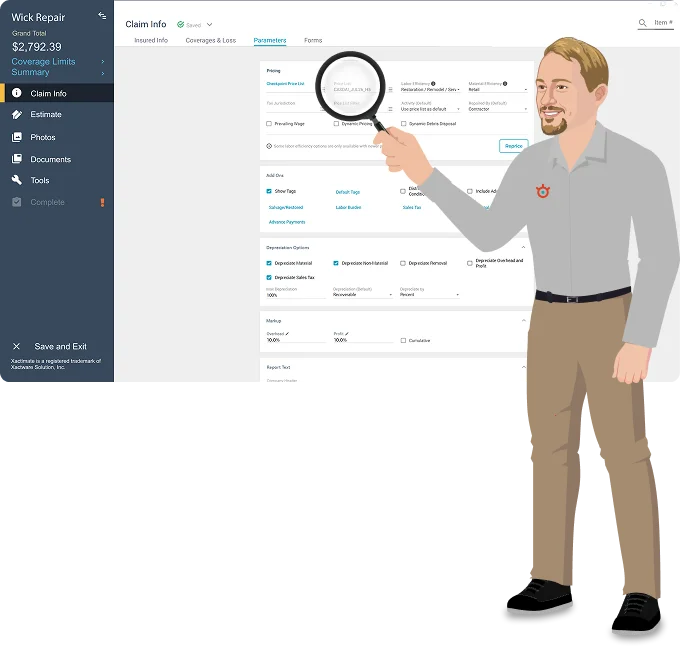Open the Sales Tax link
The width and height of the screenshot is (681, 648).
click(412, 207)
